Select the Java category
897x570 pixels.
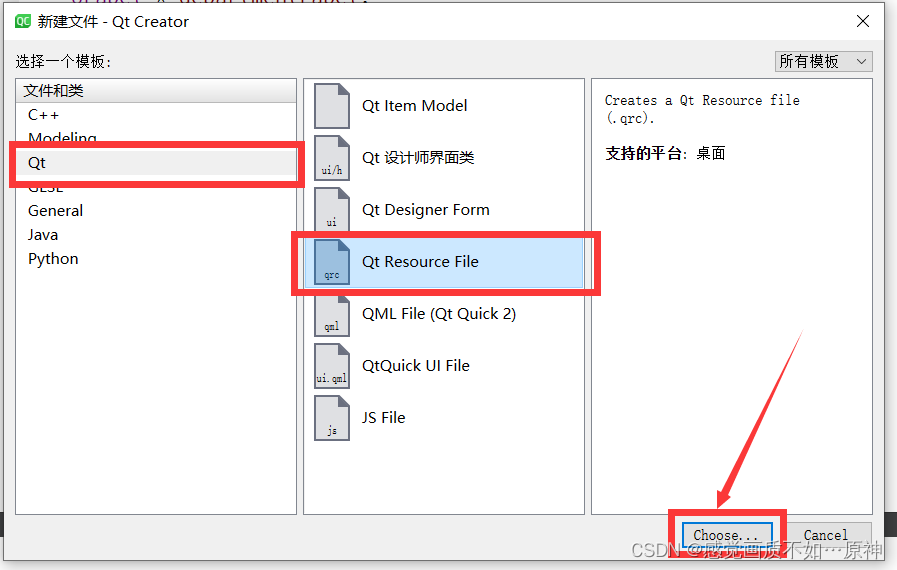click(156, 235)
